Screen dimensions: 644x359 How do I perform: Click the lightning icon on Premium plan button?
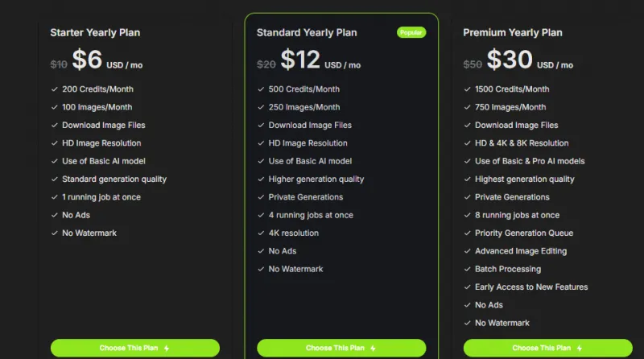580,349
